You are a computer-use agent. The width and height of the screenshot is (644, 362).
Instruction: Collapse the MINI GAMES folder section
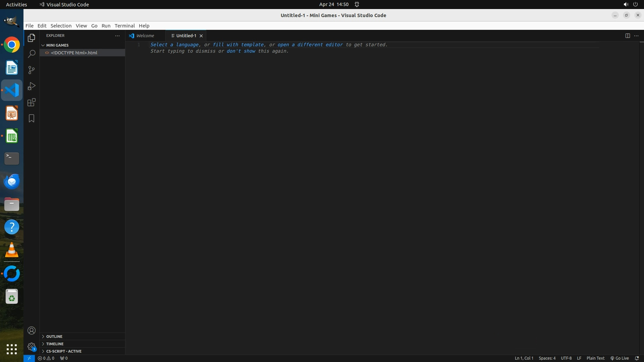(57, 45)
